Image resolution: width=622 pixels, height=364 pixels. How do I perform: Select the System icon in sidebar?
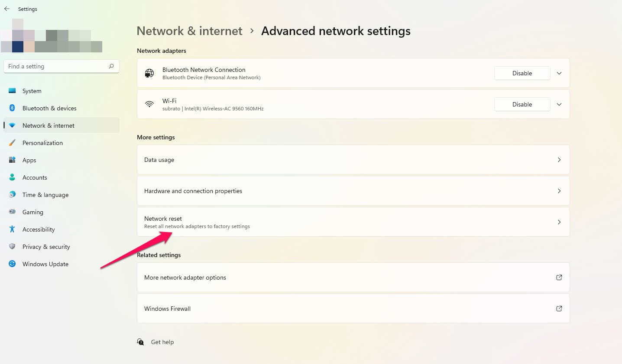(x=12, y=91)
